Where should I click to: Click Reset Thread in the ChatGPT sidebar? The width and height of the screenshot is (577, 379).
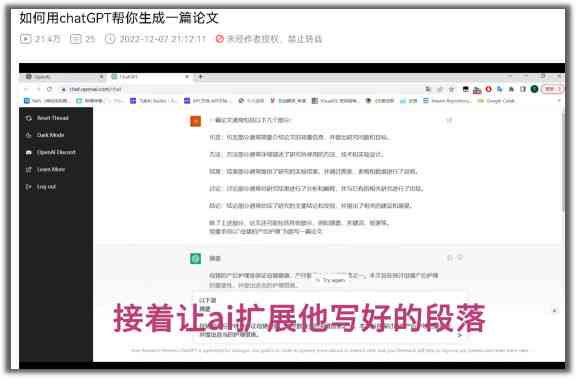pos(47,118)
